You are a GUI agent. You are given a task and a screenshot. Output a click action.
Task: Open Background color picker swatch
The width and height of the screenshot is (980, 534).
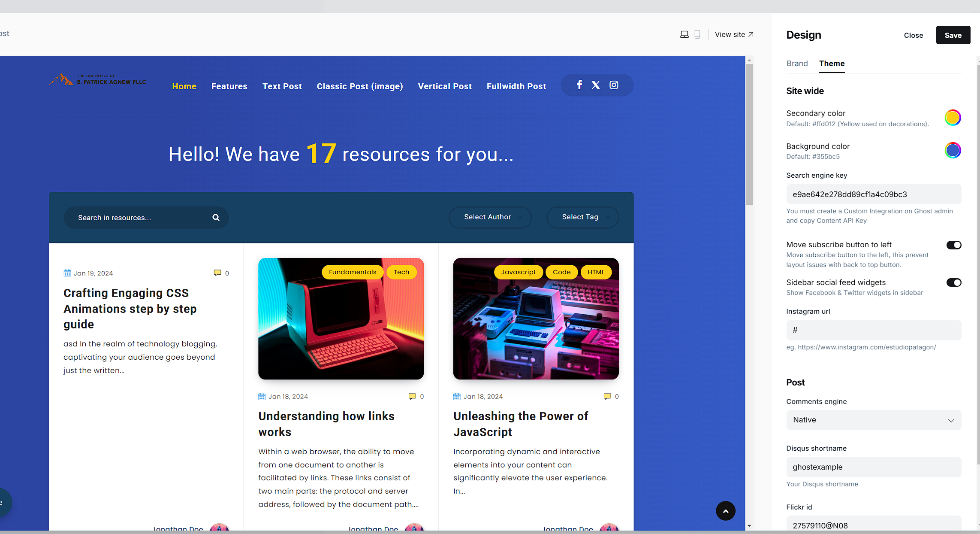click(x=953, y=150)
